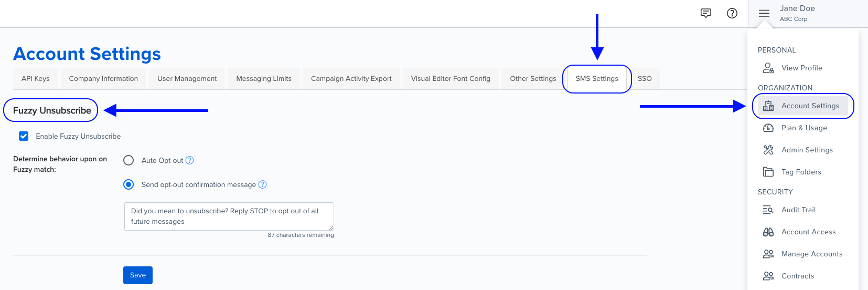The height and width of the screenshot is (290, 868).
Task: Click the Account Access binoculars icon
Action: click(x=768, y=232)
